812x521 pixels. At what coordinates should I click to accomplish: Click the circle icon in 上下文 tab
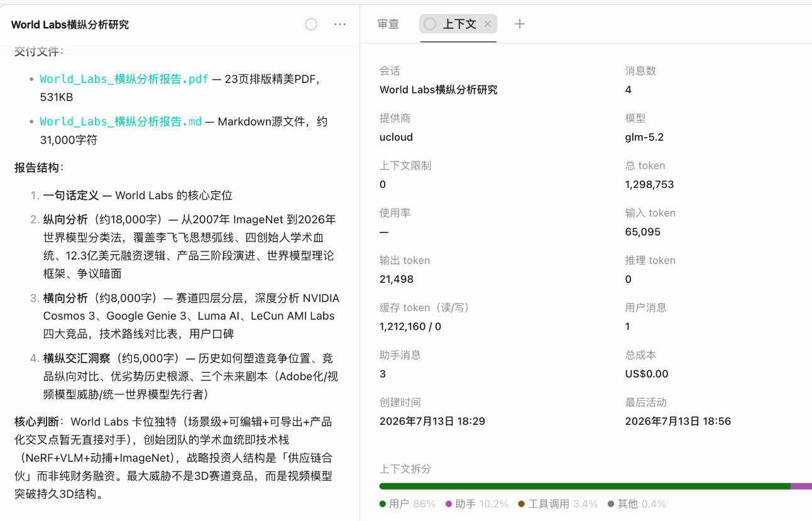click(x=430, y=24)
